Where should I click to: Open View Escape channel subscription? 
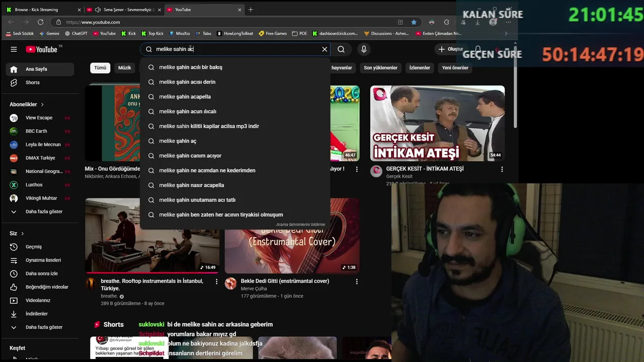[40, 118]
